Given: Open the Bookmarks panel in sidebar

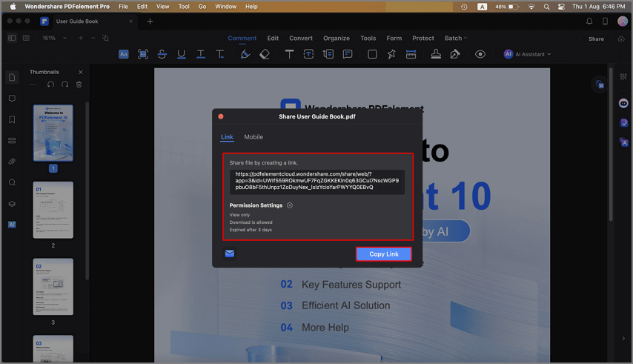Looking at the screenshot, I should click(12, 119).
